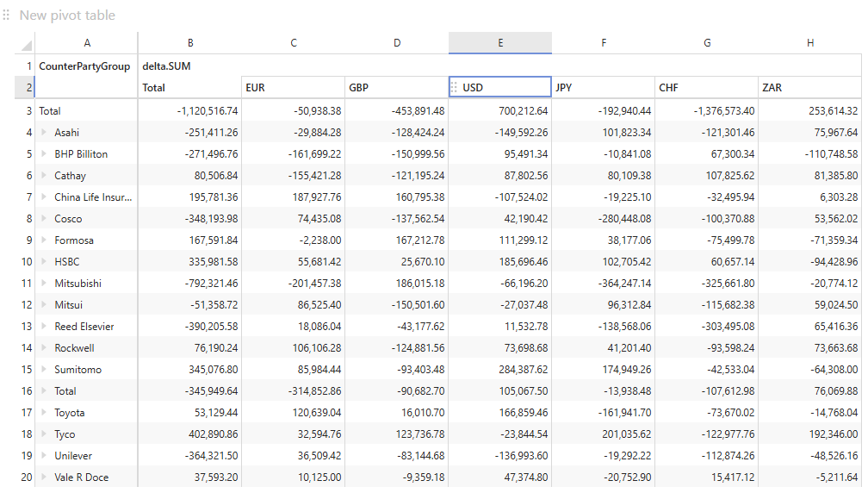Expand the Mitsui row
This screenshot has height=493, width=868.
coord(44,304)
